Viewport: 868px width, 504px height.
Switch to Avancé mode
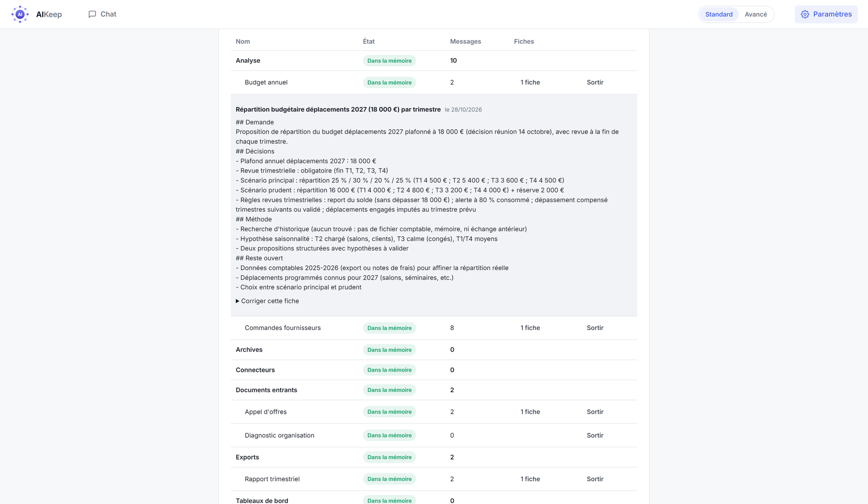tap(756, 14)
